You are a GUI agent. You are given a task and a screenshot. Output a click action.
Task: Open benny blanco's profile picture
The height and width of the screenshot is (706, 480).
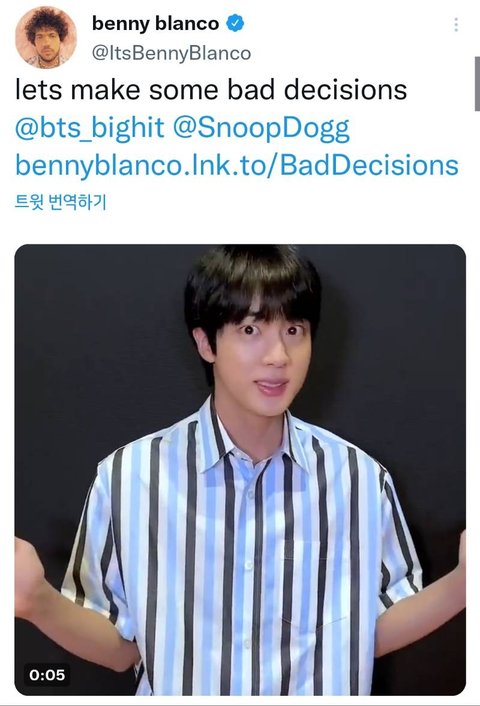point(45,37)
